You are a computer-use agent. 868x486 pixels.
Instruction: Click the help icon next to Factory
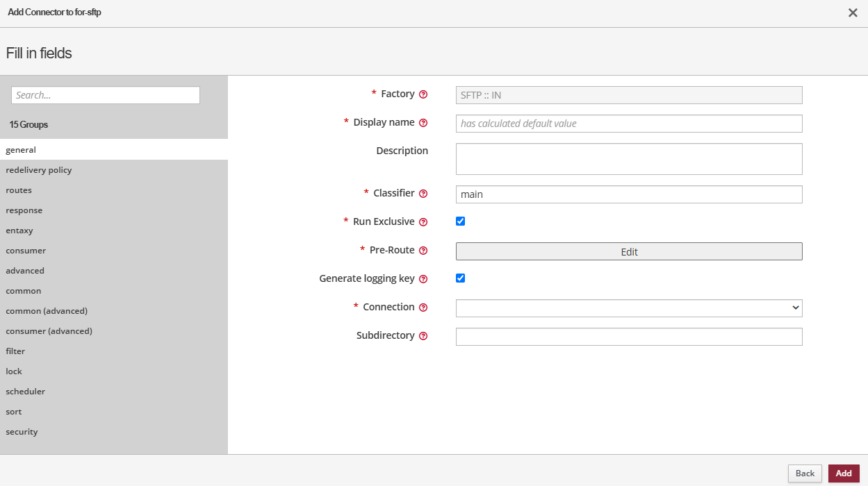(423, 94)
